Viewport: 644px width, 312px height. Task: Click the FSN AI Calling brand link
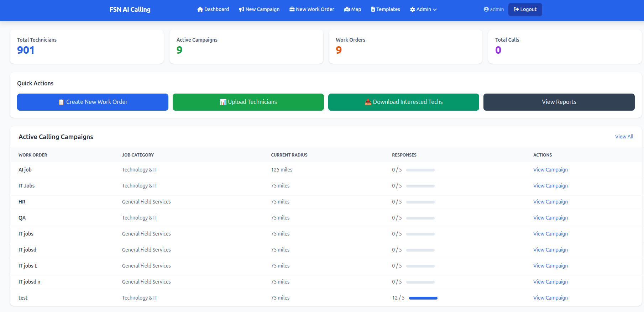pos(130,10)
